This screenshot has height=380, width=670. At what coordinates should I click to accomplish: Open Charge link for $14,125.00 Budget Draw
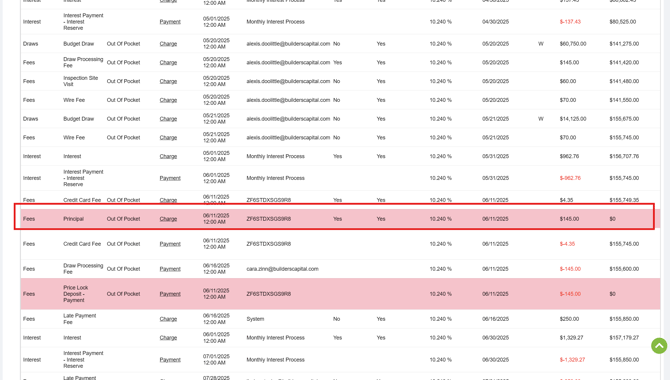click(x=168, y=119)
